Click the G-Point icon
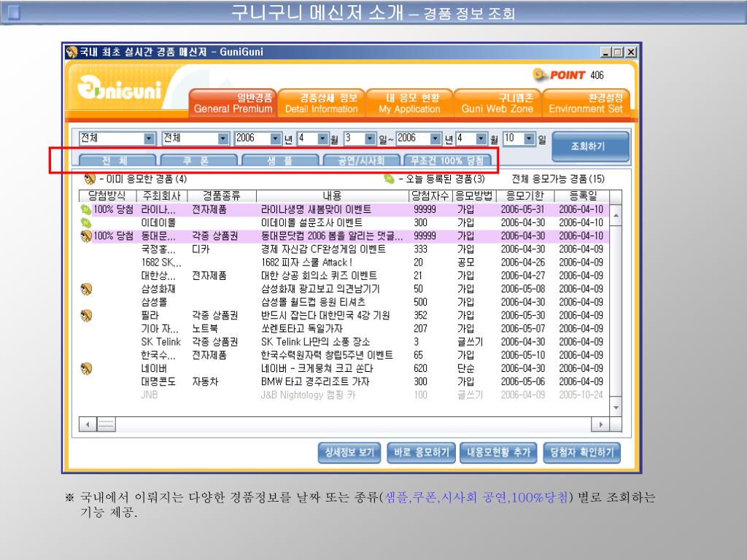 [x=539, y=74]
